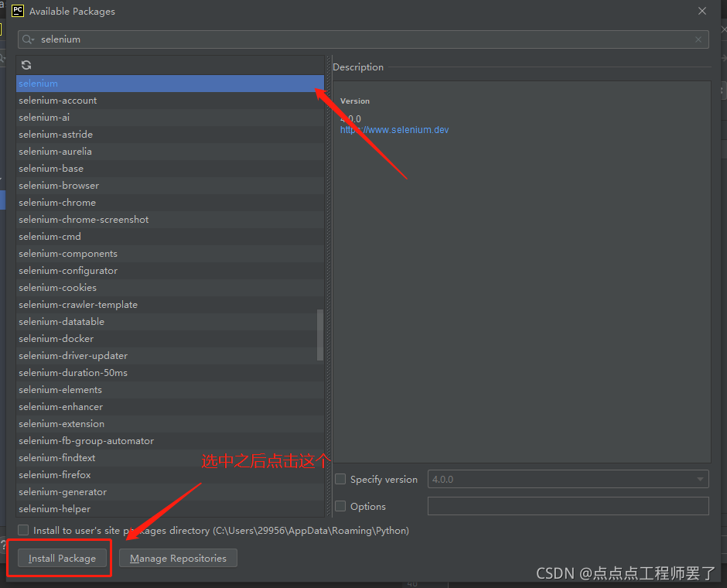Select selenium-aurelia package

pos(169,151)
